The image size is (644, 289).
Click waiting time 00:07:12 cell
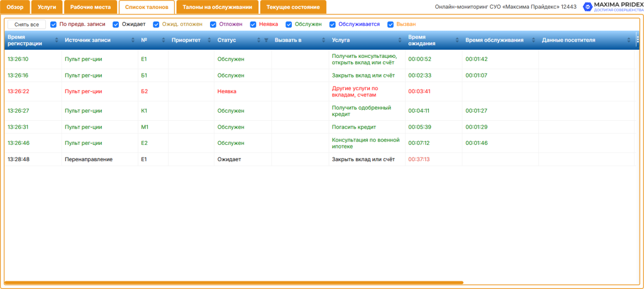433,143
